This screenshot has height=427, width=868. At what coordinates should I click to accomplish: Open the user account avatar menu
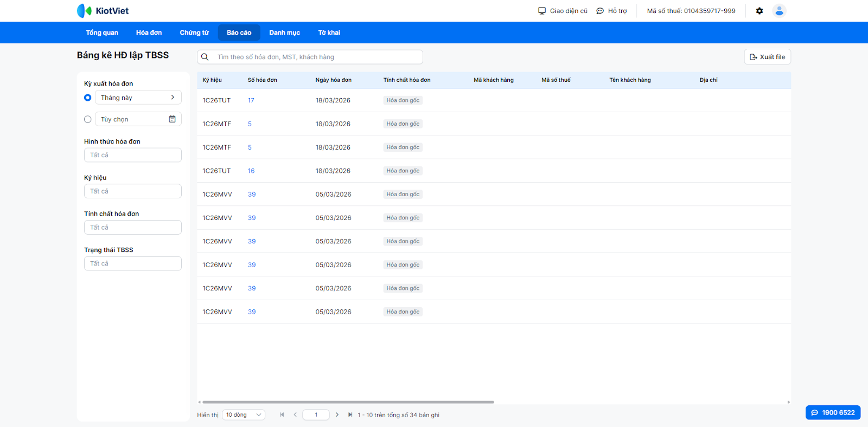pyautogui.click(x=779, y=11)
